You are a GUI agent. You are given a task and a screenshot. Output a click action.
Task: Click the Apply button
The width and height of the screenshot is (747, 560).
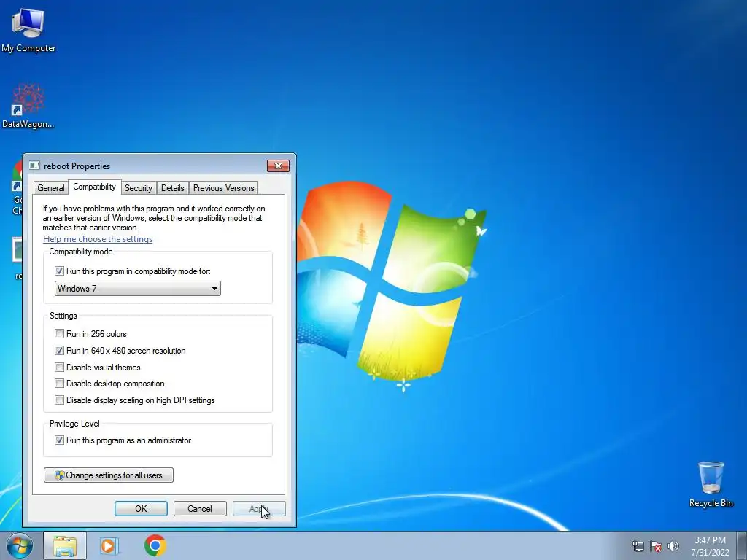click(259, 508)
